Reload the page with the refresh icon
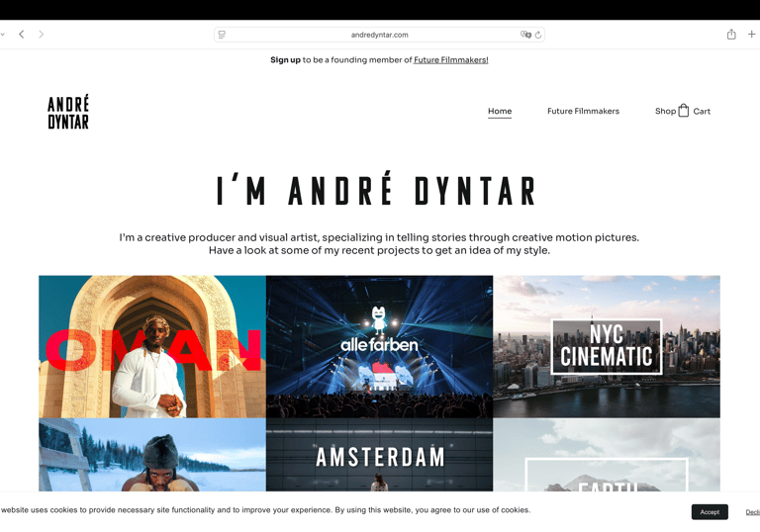760x532 pixels. click(538, 35)
